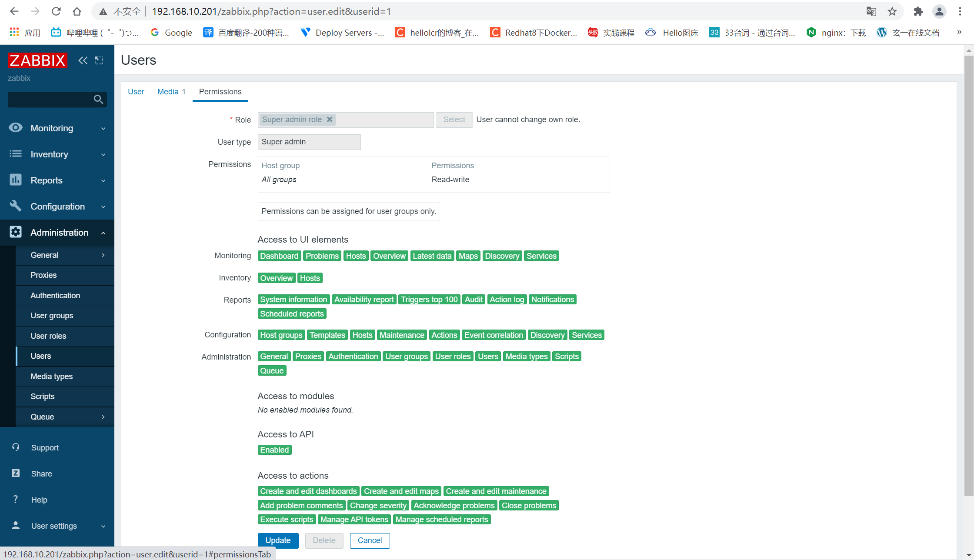Click the translate page icon

pyautogui.click(x=871, y=11)
